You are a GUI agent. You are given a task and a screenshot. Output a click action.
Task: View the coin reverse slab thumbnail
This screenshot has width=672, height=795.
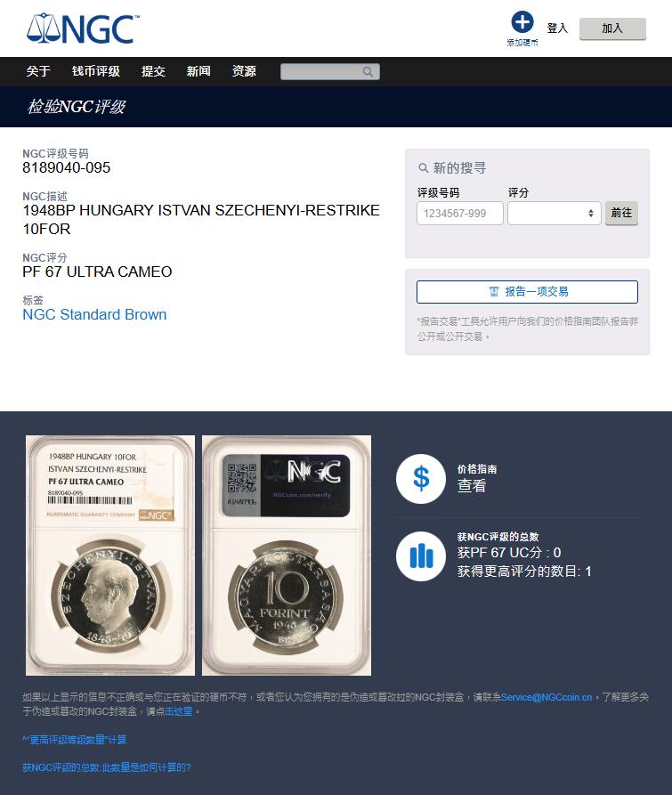[287, 556]
